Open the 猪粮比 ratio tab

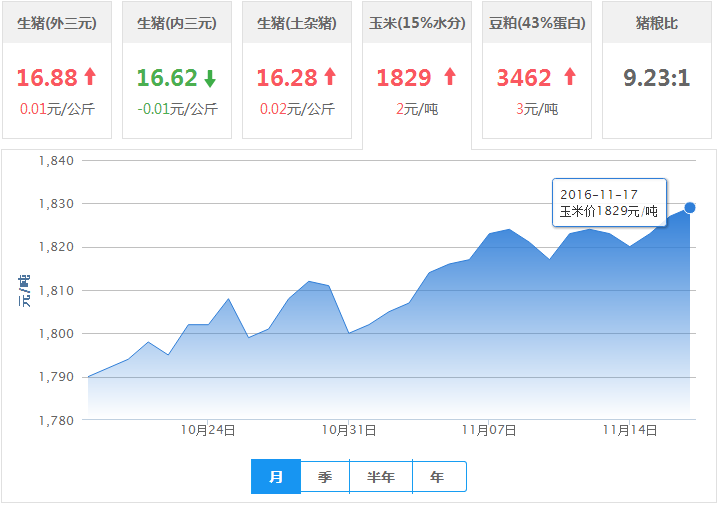coord(657,70)
